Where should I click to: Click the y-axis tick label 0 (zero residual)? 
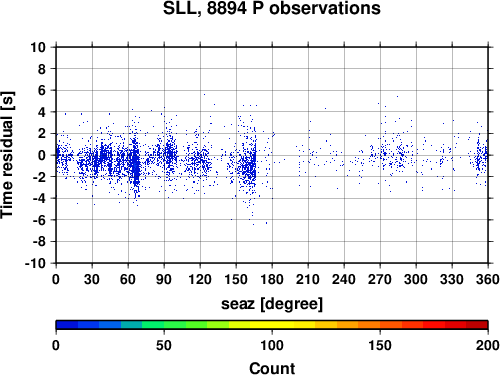pyautogui.click(x=42, y=155)
